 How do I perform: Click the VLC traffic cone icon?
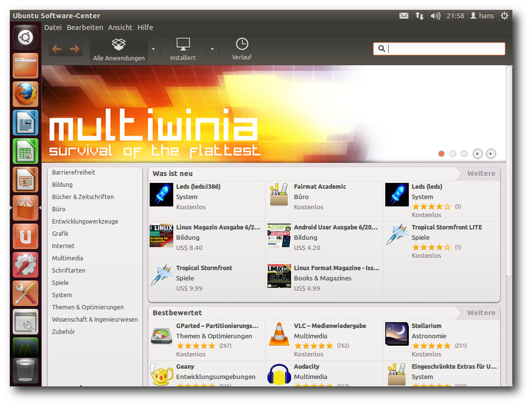[279, 334]
